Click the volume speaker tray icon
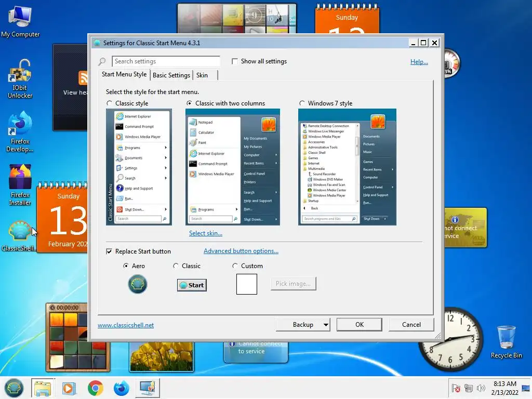The width and height of the screenshot is (532, 399). click(x=481, y=388)
